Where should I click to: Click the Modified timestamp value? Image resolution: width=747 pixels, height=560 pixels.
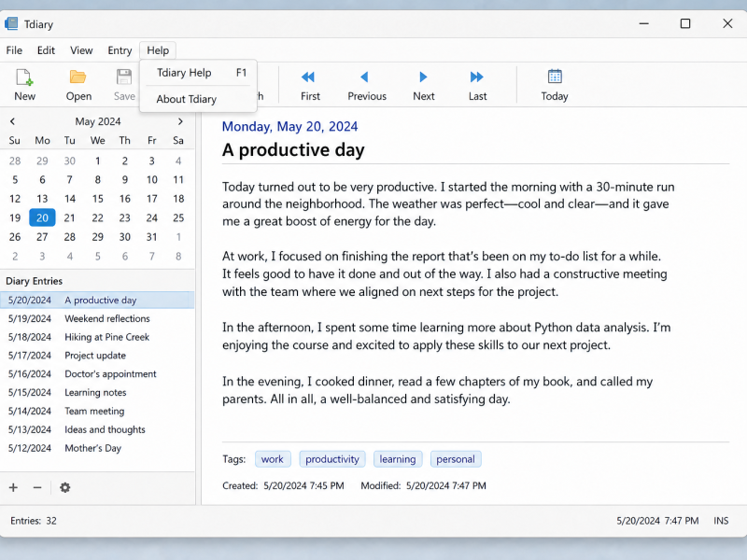point(446,485)
